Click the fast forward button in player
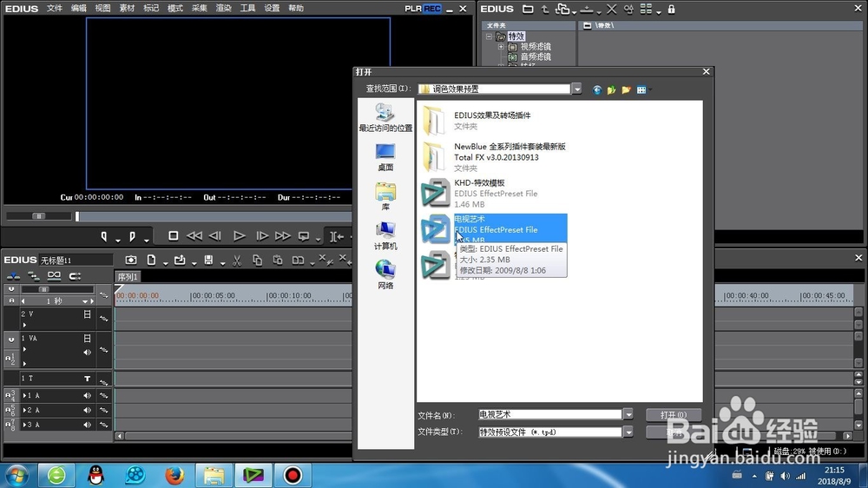 (283, 236)
